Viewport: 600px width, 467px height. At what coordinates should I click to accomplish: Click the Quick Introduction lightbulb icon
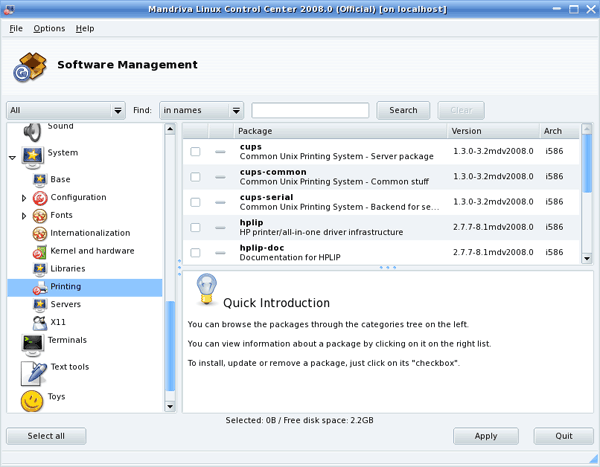point(207,289)
